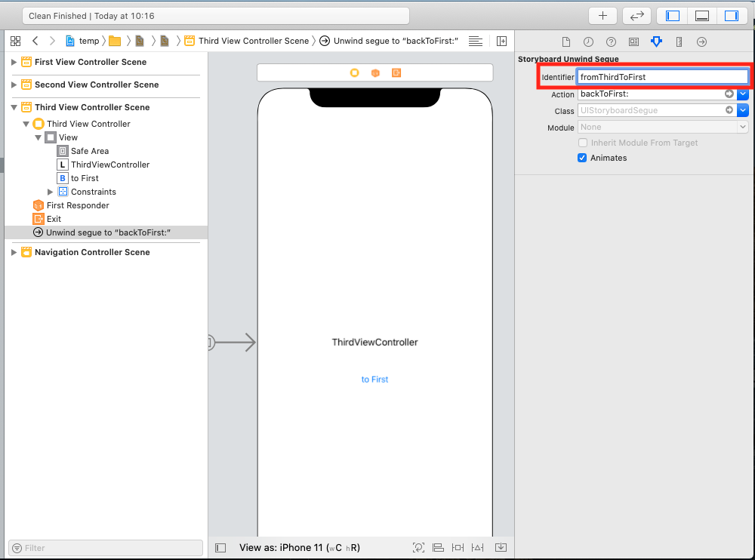Click the view controller icon in scene dock
The width and height of the screenshot is (755, 560).
coord(354,72)
